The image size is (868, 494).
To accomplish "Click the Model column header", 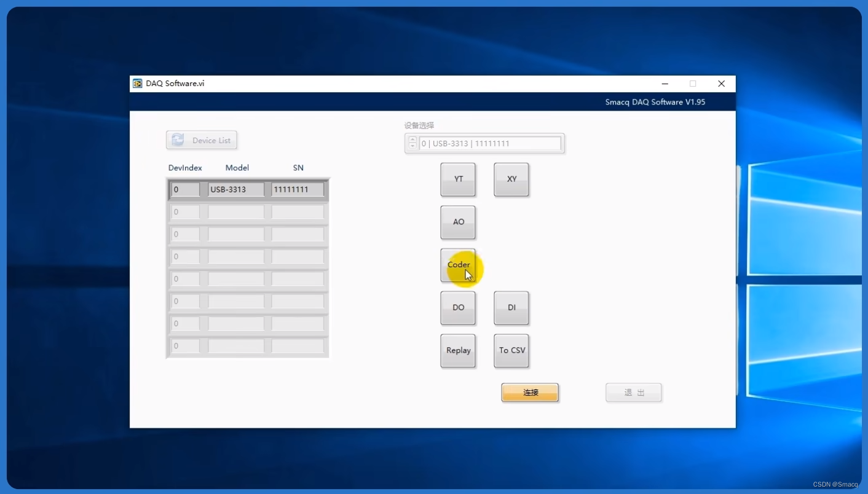I will pyautogui.click(x=237, y=168).
